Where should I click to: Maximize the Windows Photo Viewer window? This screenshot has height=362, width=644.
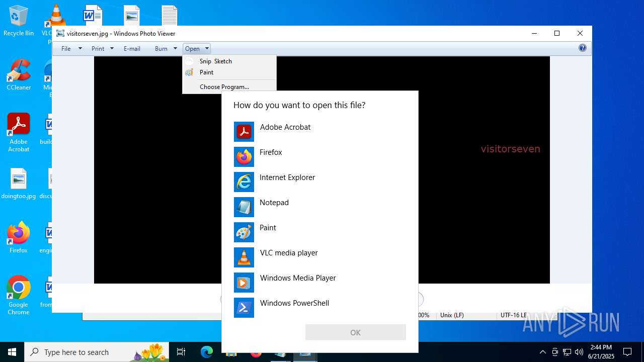(x=557, y=33)
